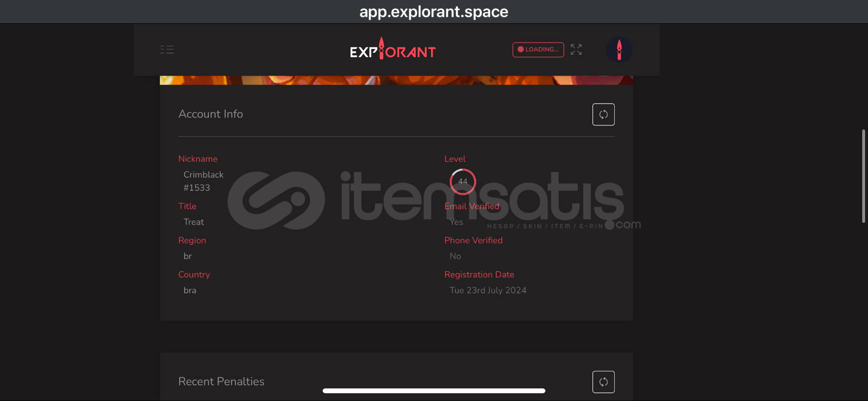Refresh the Account Info panel
Viewport: 868px width, 401px height.
604,114
